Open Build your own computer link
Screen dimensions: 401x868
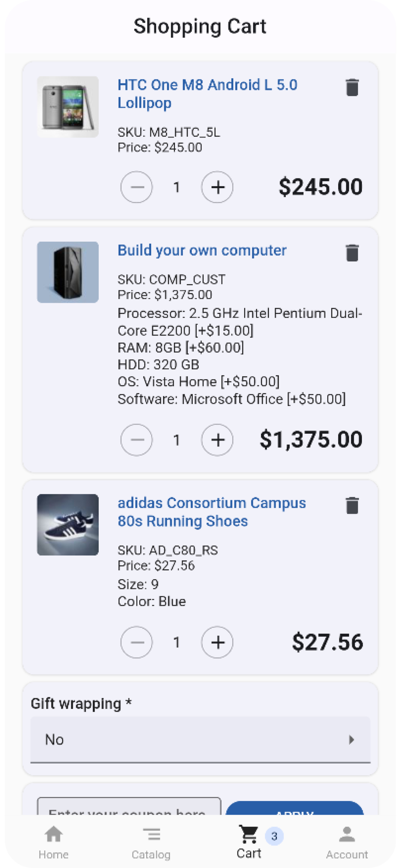(202, 250)
